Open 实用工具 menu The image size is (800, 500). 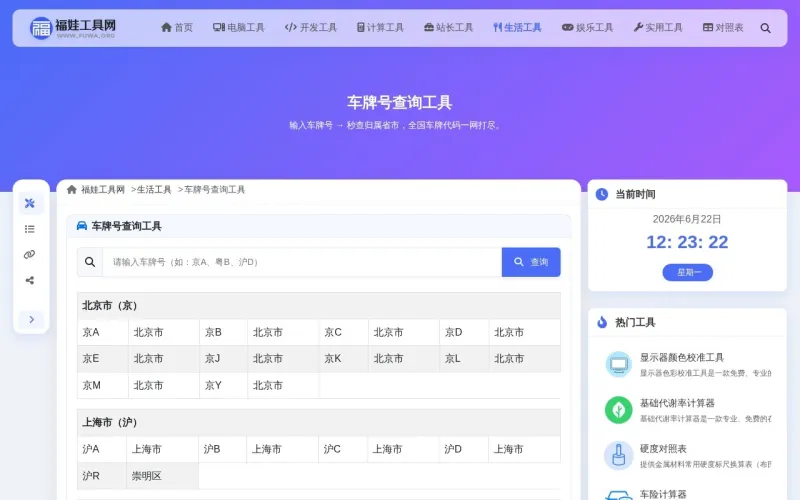click(x=658, y=28)
